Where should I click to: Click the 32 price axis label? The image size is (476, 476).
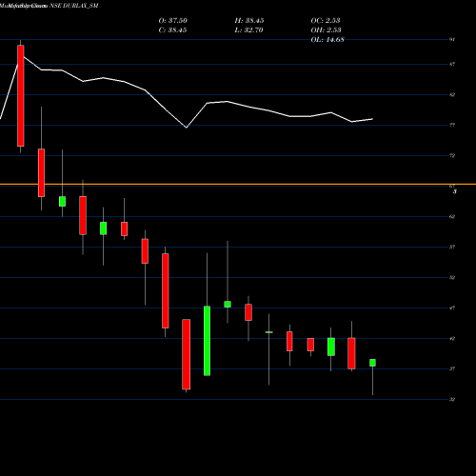click(452, 399)
